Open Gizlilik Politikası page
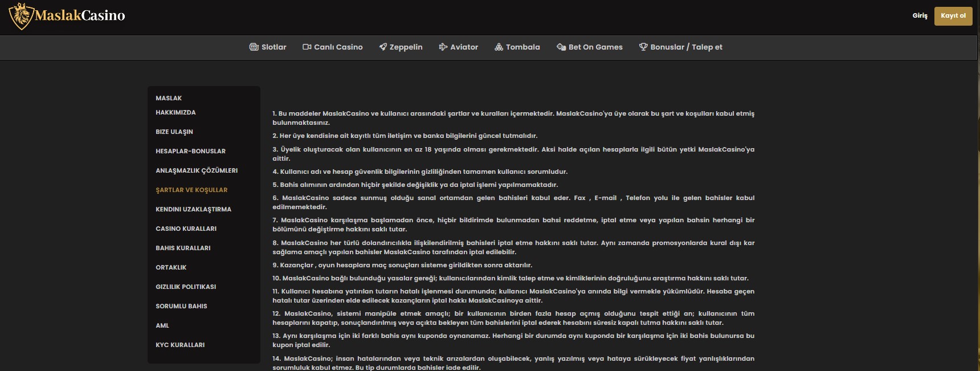The width and height of the screenshot is (980, 371). [x=186, y=287]
